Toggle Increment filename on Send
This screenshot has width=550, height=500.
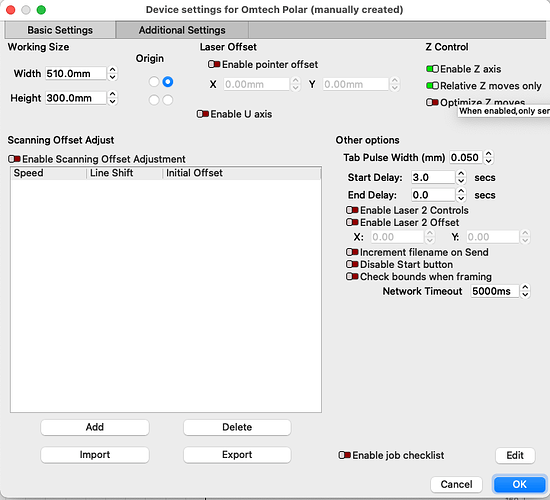(x=352, y=252)
